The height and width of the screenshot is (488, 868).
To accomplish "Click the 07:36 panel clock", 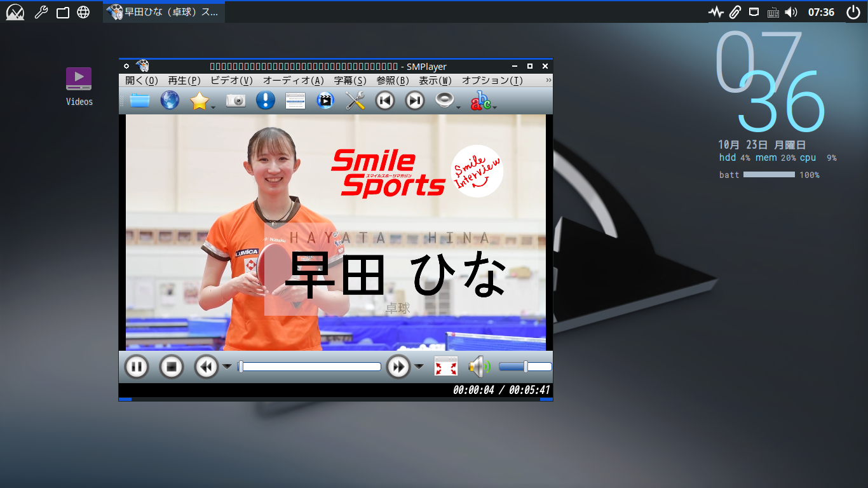I will pyautogui.click(x=821, y=12).
